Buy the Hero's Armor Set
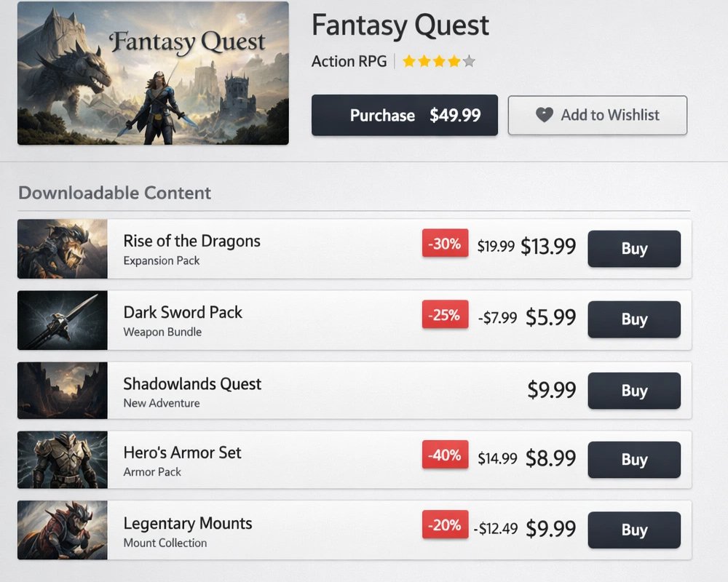 [x=634, y=459]
